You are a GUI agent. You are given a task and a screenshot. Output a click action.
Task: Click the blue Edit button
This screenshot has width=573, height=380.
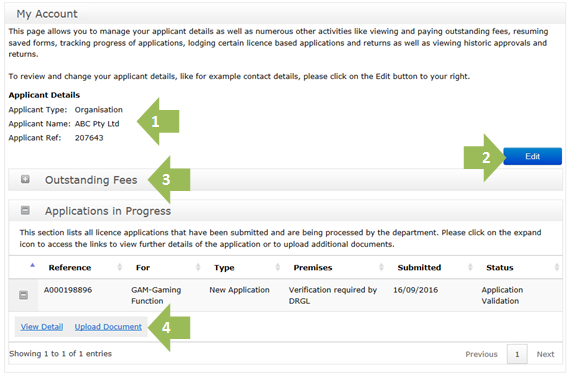tap(532, 156)
